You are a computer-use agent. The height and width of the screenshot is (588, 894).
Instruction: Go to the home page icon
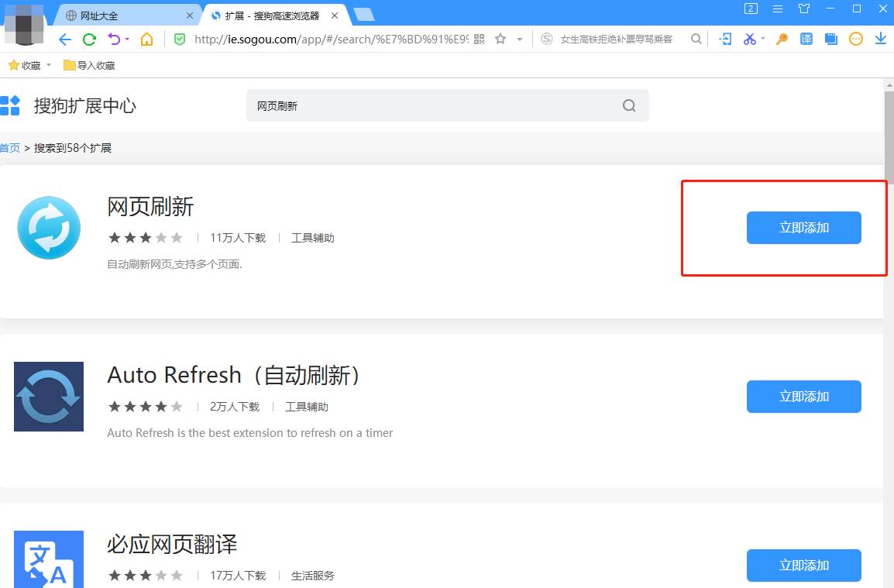147,40
